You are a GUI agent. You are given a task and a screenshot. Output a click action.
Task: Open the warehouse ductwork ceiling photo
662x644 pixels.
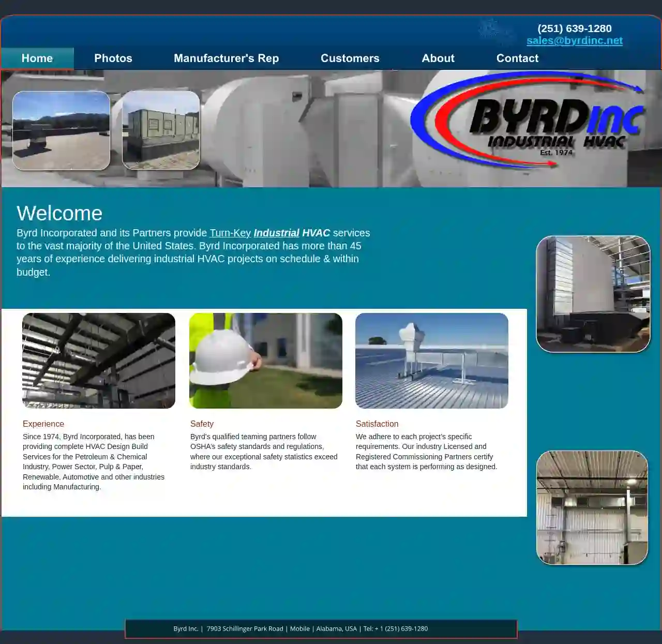pyautogui.click(x=99, y=361)
